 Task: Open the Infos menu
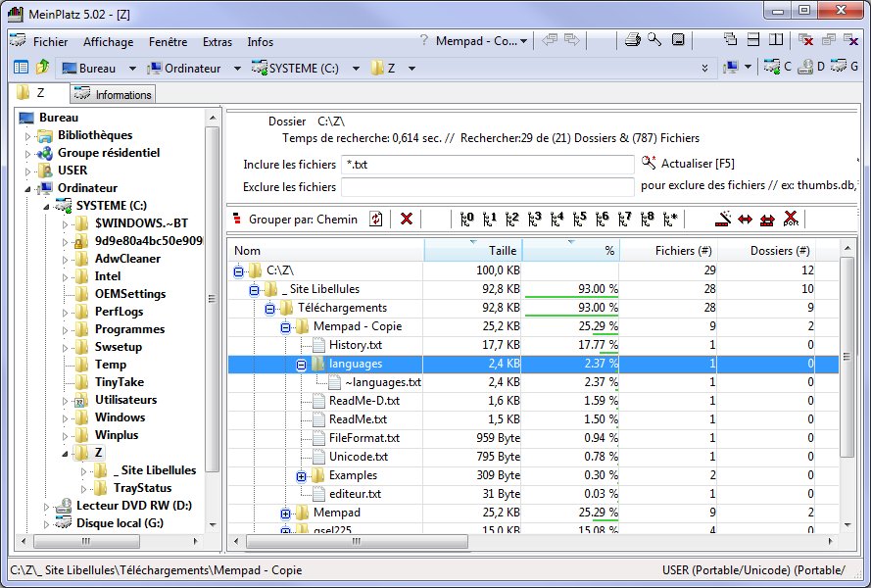260,42
